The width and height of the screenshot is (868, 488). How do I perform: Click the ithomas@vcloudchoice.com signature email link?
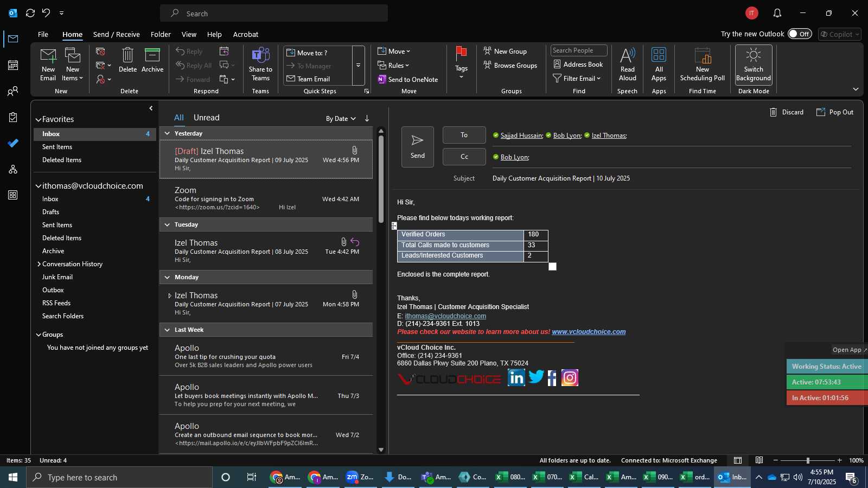[445, 316]
